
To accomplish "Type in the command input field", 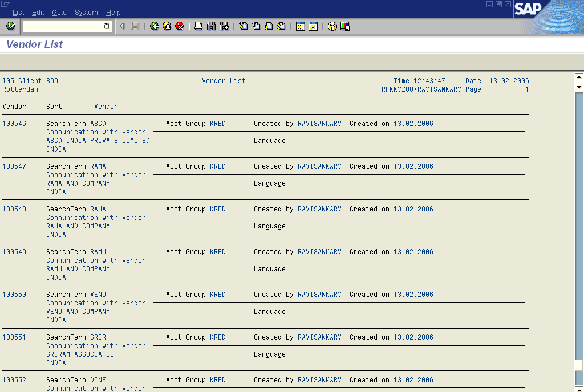I will [63, 26].
